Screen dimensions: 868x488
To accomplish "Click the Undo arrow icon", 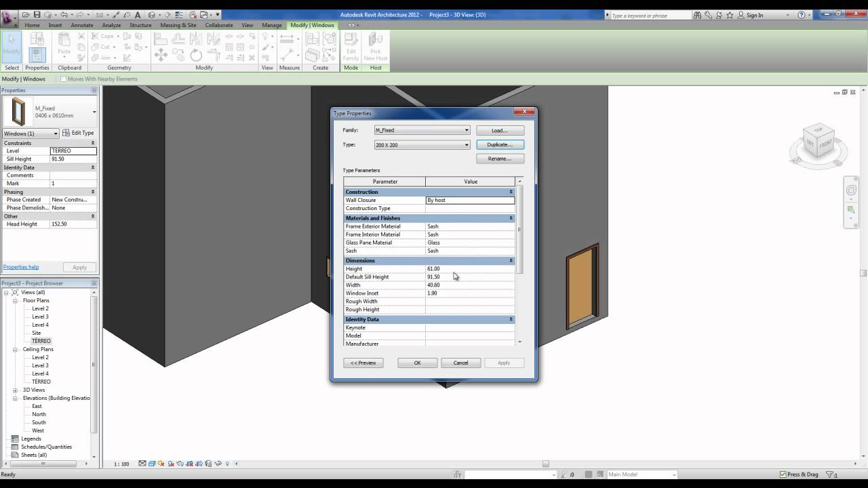I will click(64, 14).
